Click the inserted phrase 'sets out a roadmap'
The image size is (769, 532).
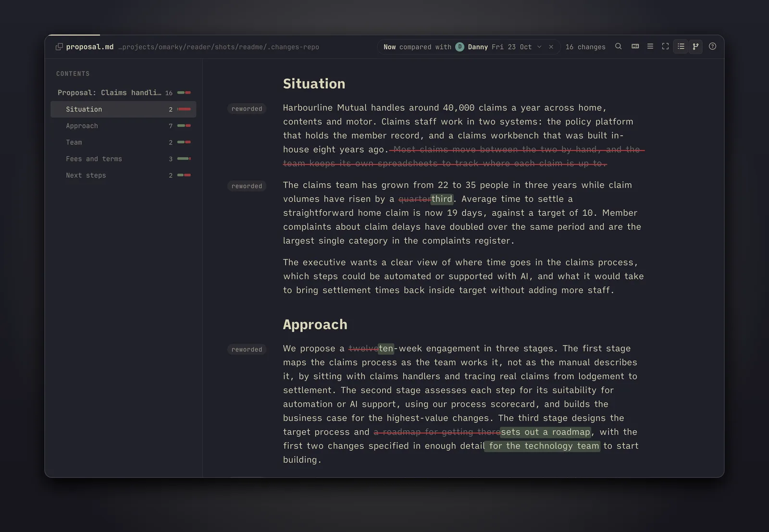tap(546, 432)
